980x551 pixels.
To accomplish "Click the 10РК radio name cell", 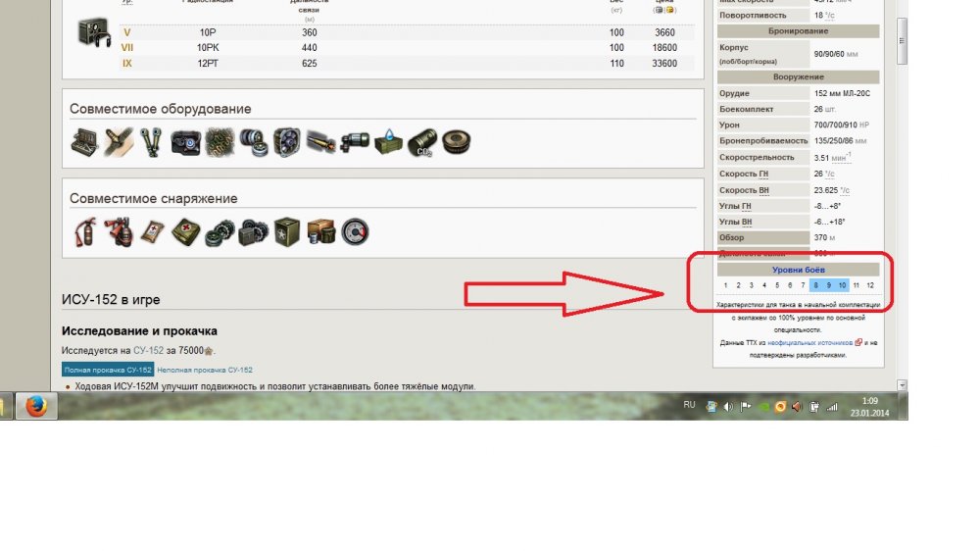I will tap(208, 47).
